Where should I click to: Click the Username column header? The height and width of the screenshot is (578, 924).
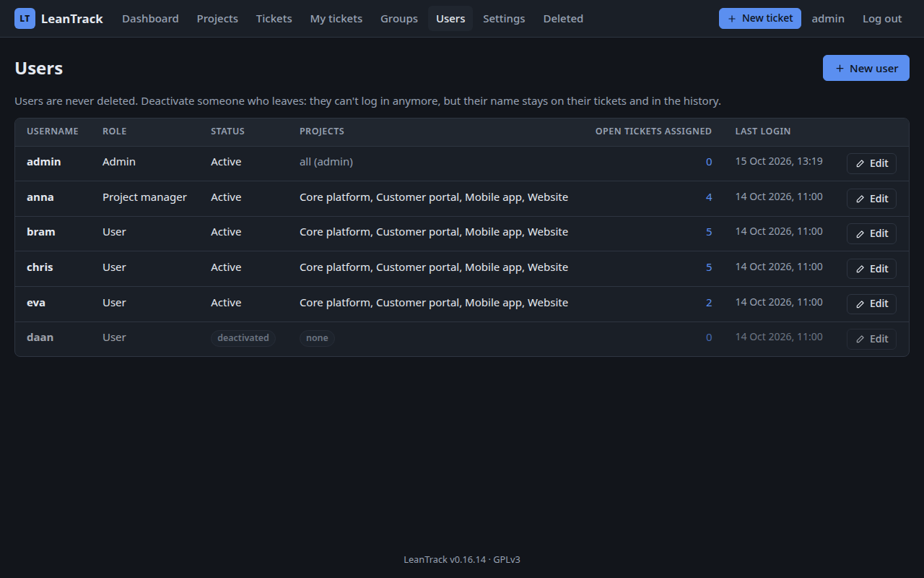click(x=53, y=131)
